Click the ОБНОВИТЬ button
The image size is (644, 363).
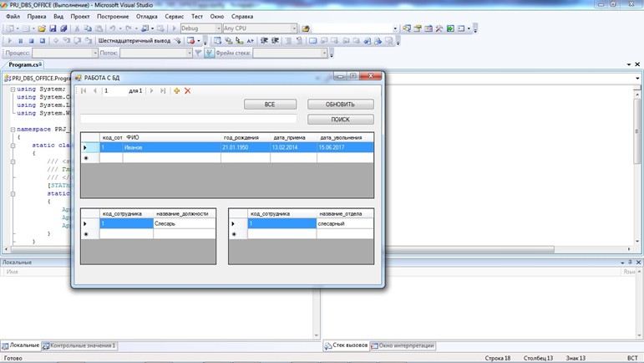point(341,105)
